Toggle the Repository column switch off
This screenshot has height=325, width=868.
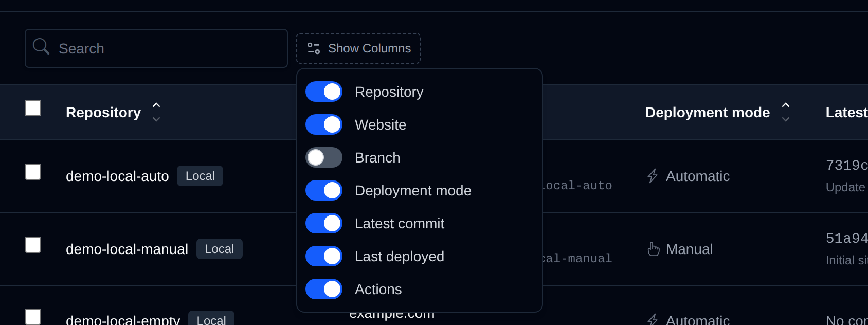pyautogui.click(x=324, y=92)
